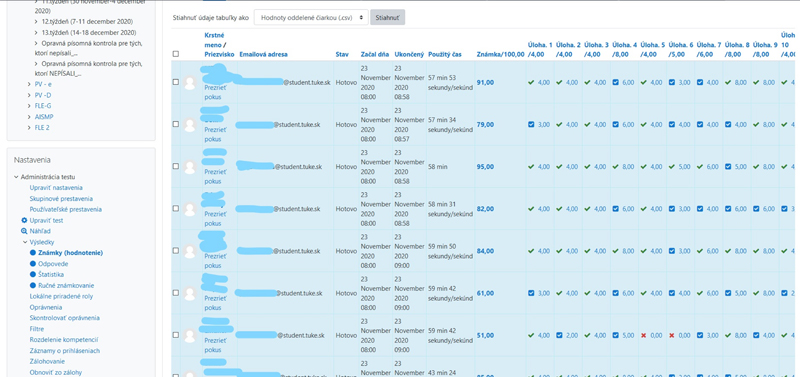Click Úloha 8 partial-mark icon in 95,00 row
This screenshot has width=800, height=377.
[728, 167]
